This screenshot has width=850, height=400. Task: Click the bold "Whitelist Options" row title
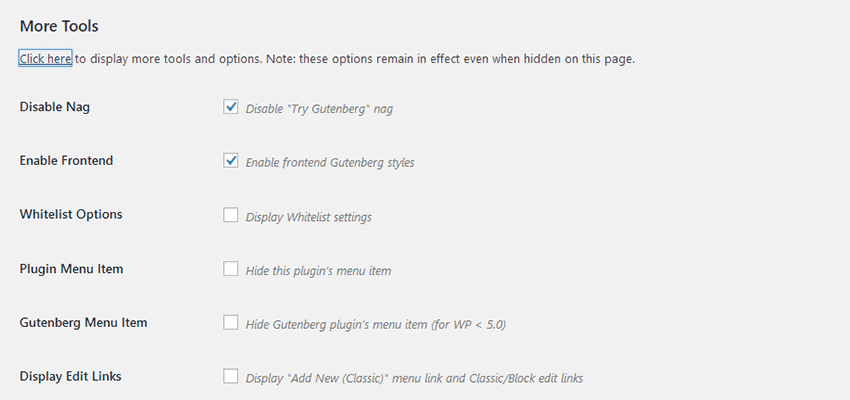pyautogui.click(x=71, y=215)
